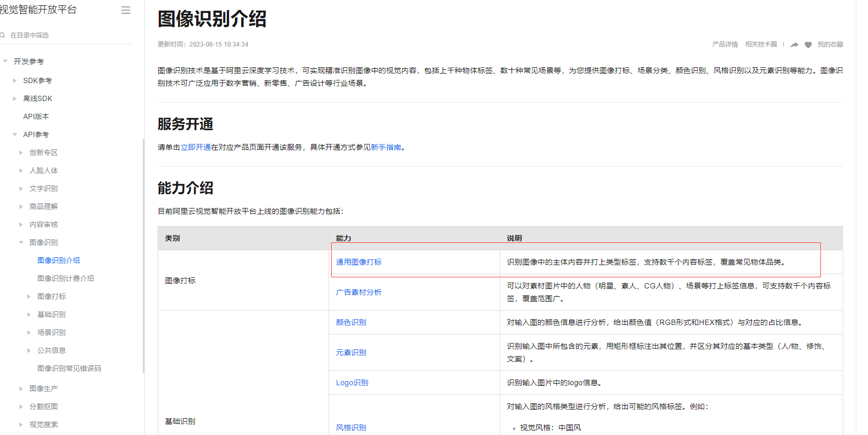This screenshot has width=868, height=435.
Task: Expand the 基础识别 sidebar node
Action: 29,314
